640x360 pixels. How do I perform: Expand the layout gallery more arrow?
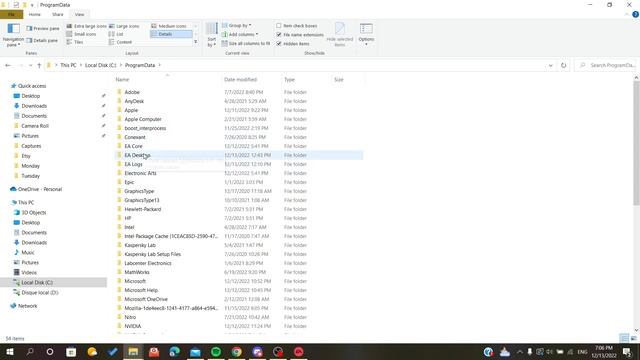click(x=196, y=42)
